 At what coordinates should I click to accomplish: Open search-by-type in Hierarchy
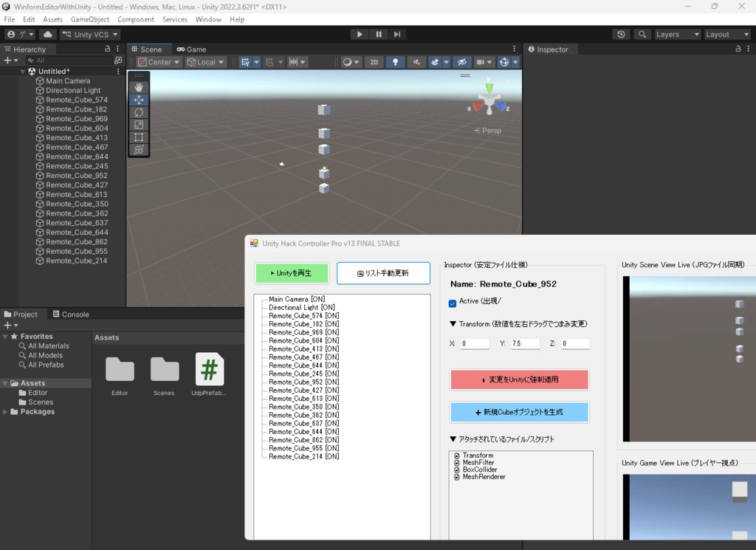click(118, 61)
